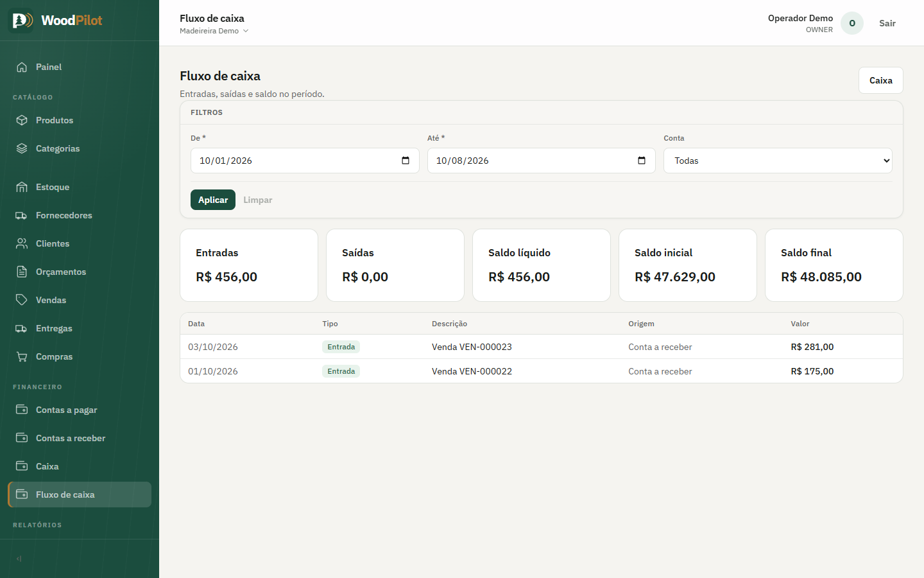The height and width of the screenshot is (578, 924).
Task: Expand the Madeireira Demo company selector
Action: [214, 31]
